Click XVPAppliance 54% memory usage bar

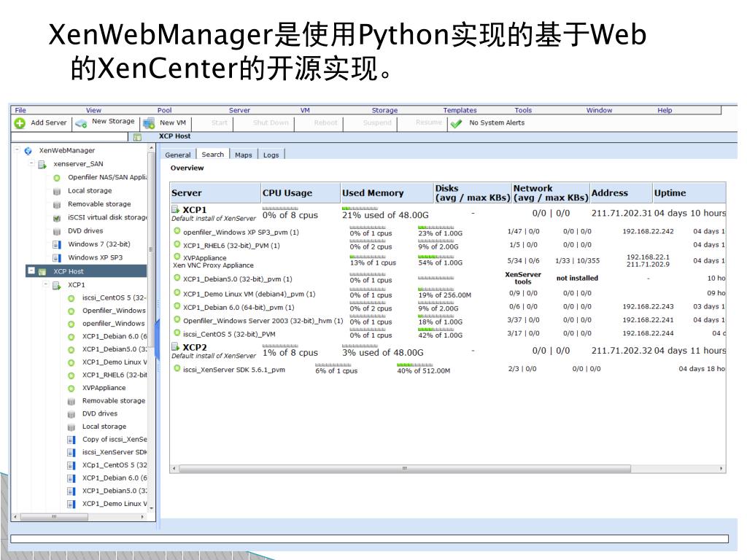tap(436, 257)
